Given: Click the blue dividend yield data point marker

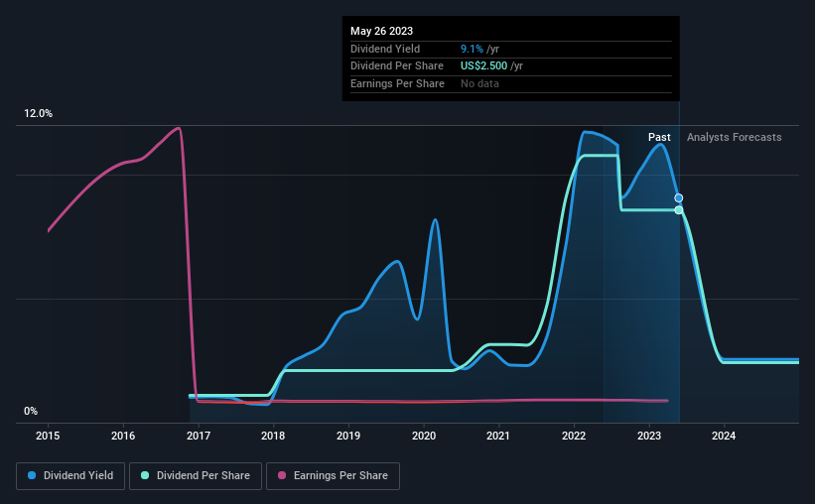Looking at the screenshot, I should point(679,198).
